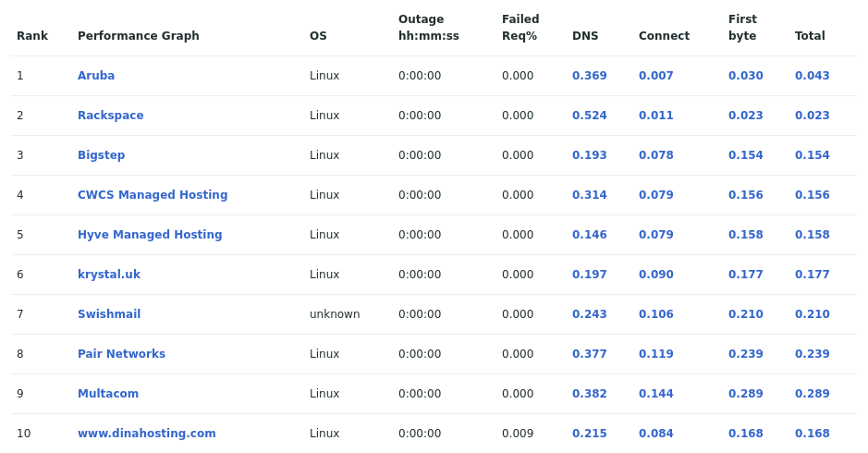Screen dimensions: 868x453
Task: Click Rackspace's DNS value 0.524
Action: click(x=589, y=116)
